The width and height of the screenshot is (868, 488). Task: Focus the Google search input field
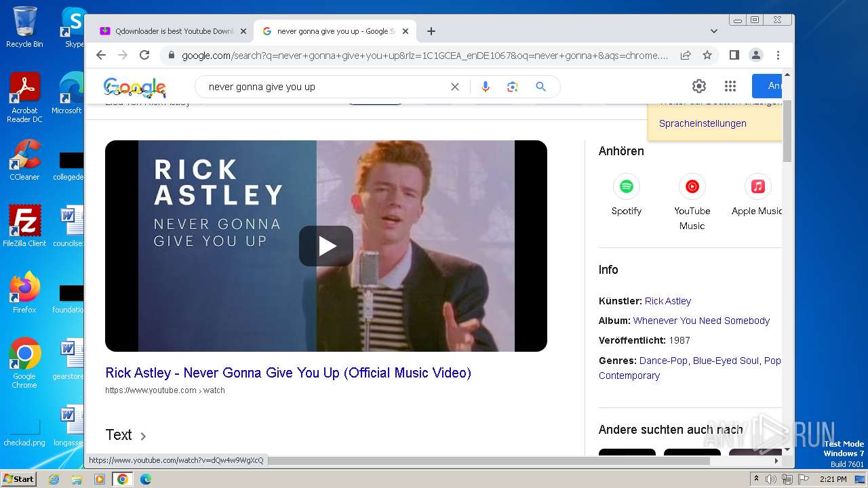coord(325,87)
